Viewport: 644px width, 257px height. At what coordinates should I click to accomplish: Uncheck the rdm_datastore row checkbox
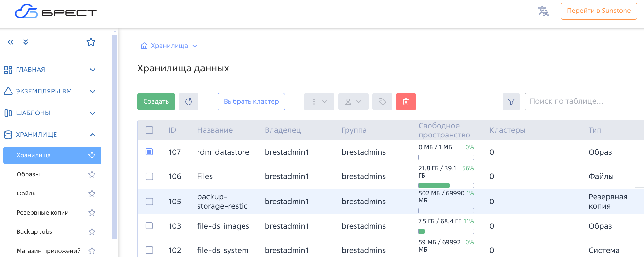149,152
